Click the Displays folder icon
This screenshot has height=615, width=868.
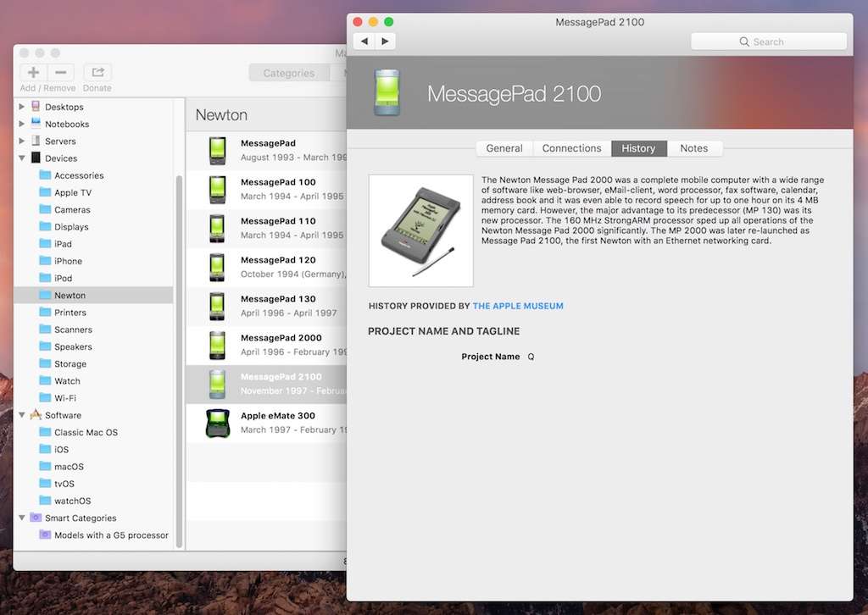point(45,226)
